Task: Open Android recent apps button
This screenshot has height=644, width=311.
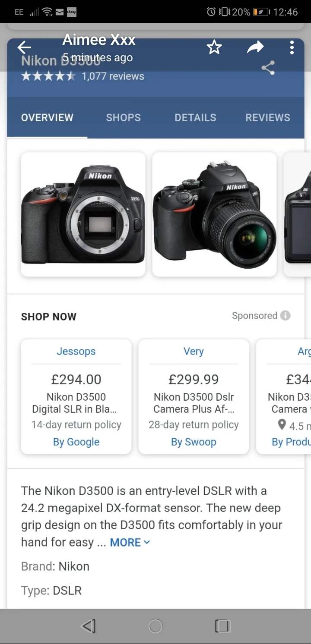Action: (223, 626)
